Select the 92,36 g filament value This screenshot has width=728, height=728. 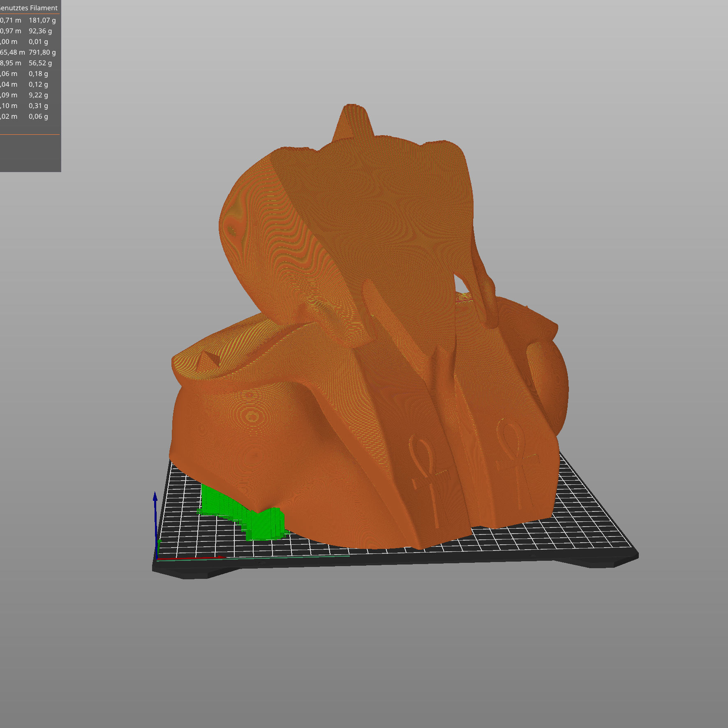pyautogui.click(x=40, y=31)
